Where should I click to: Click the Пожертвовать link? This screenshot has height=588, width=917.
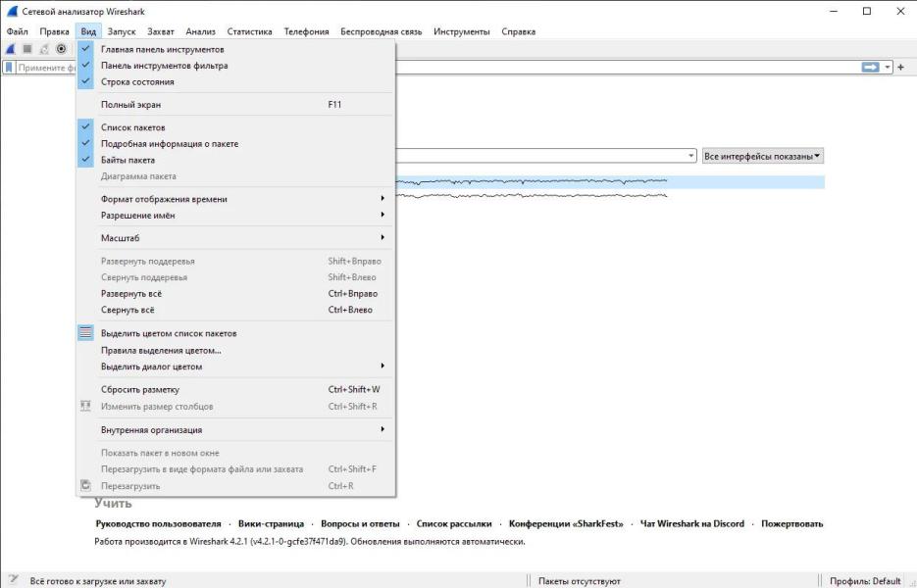click(791, 523)
